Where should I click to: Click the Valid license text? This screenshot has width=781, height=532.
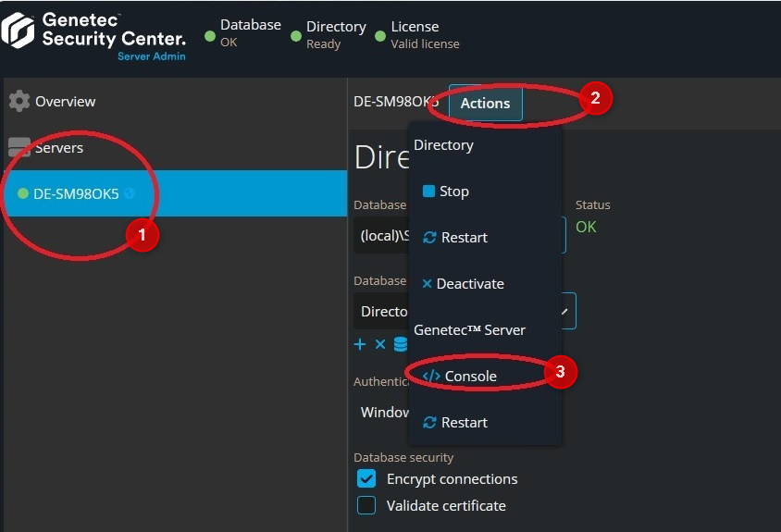[425, 43]
